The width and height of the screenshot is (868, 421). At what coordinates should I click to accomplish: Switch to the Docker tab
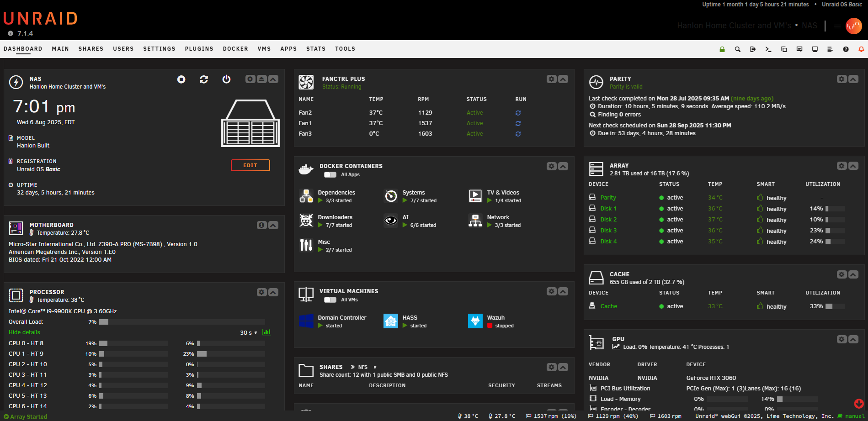(x=235, y=49)
